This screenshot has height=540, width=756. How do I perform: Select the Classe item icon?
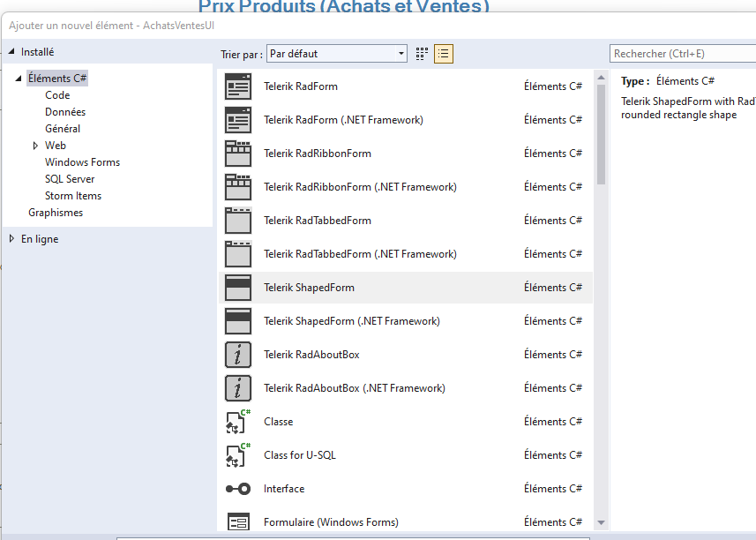(237, 421)
